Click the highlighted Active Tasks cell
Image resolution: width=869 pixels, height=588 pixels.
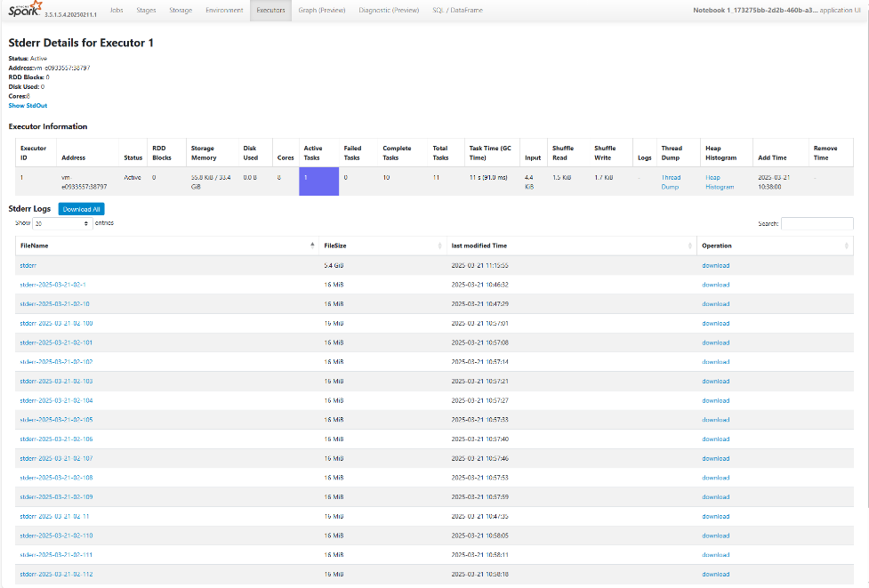[x=318, y=181]
